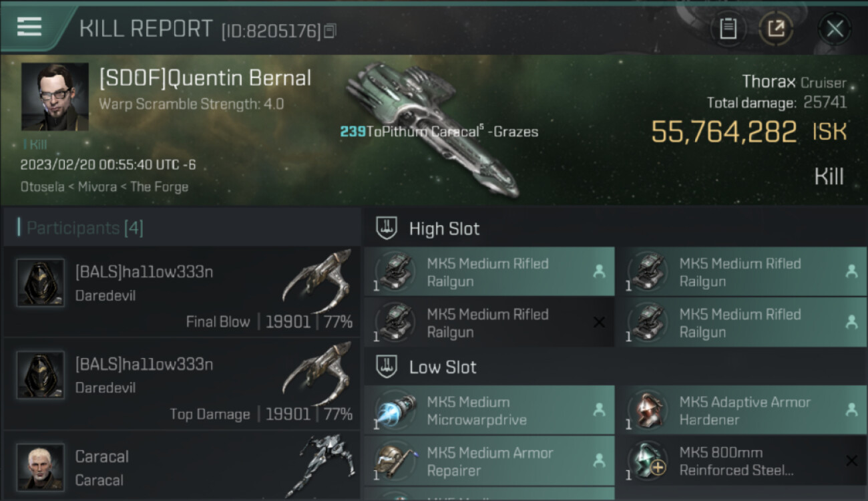Select the Caracal pilot participant row
The height and width of the screenshot is (501, 868).
coord(182,468)
